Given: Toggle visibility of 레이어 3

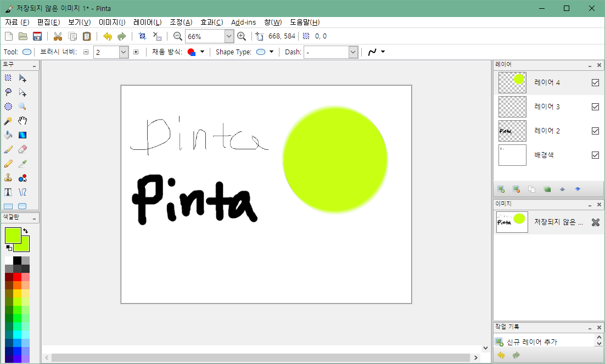Looking at the screenshot, I should click(x=595, y=107).
